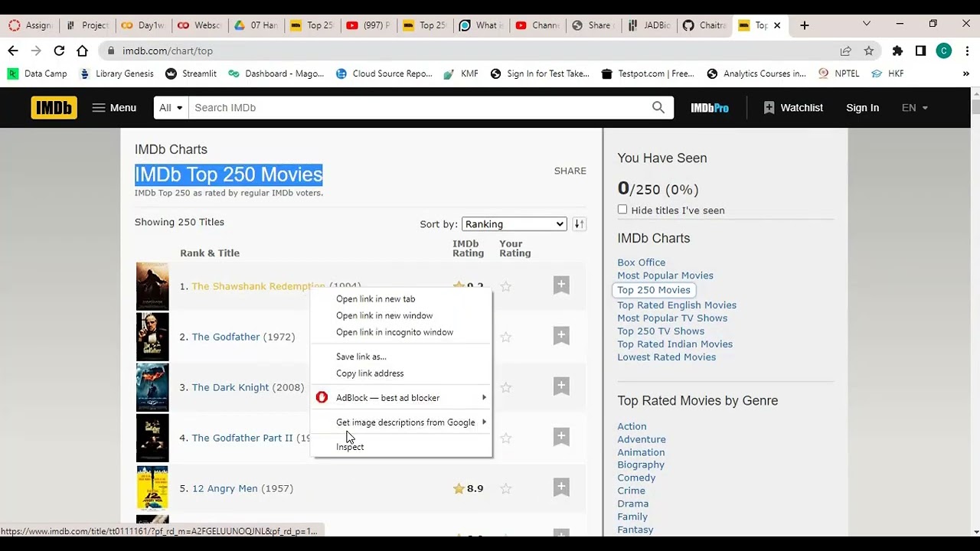Screen dimensions: 980x551
Task: Focus the Search IMDb field
Action: click(x=418, y=108)
